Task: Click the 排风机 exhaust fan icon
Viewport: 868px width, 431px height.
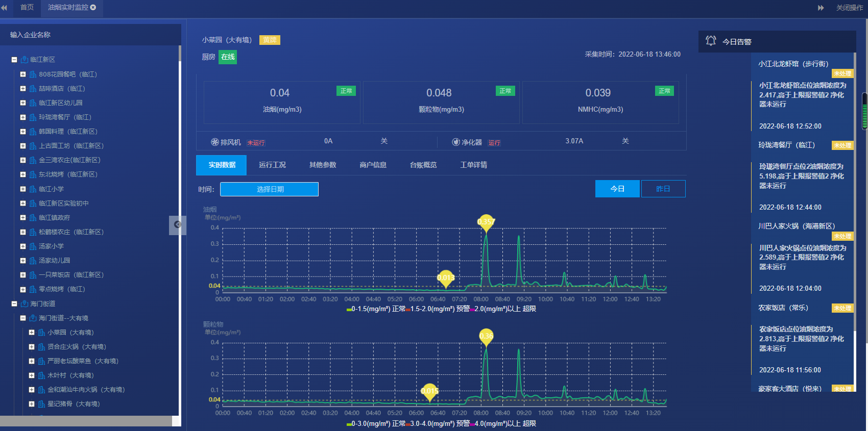Action: [215, 142]
